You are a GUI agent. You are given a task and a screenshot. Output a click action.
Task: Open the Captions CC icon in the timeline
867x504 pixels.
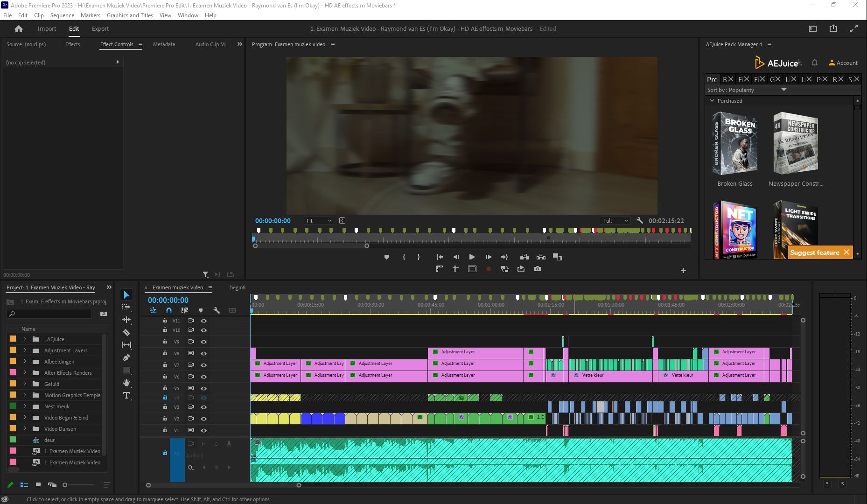coord(232,310)
